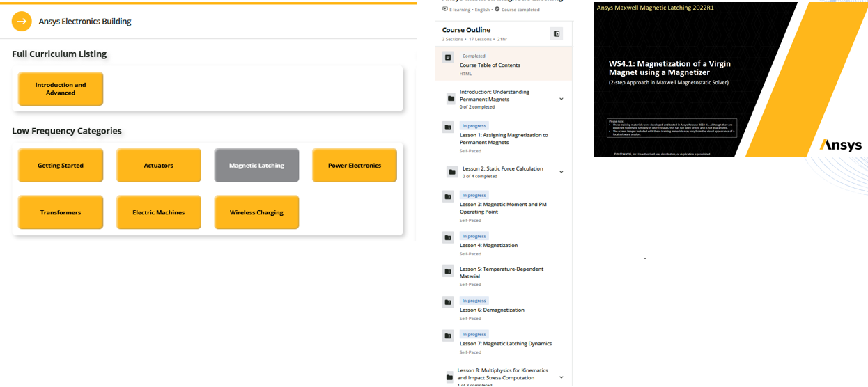Click folder icon beside Lesson 2
The image size is (868, 387).
(x=452, y=171)
